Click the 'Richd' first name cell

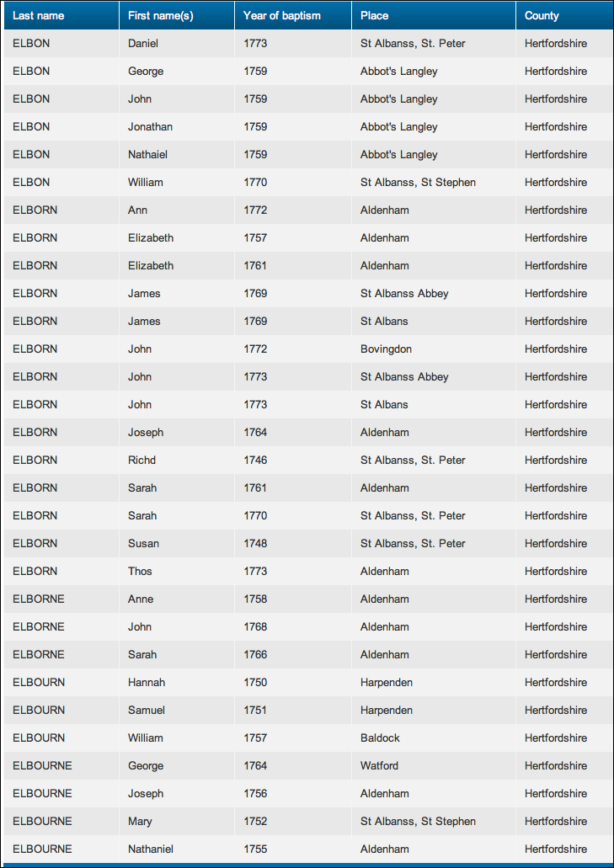[141, 461]
